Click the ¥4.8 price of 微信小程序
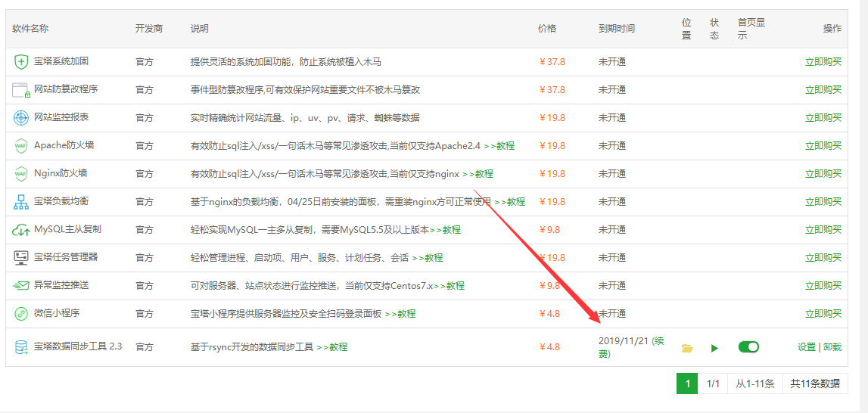 549,313
